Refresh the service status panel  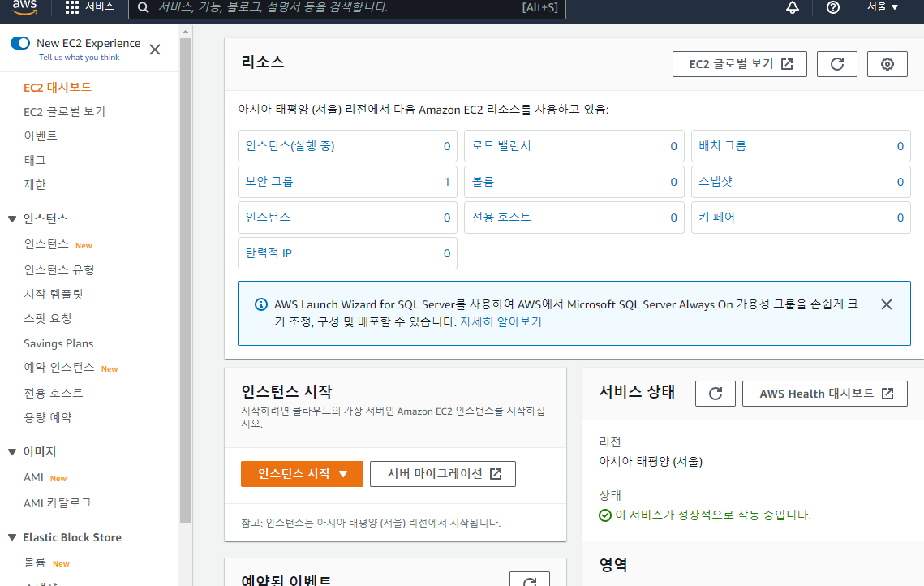[716, 393]
